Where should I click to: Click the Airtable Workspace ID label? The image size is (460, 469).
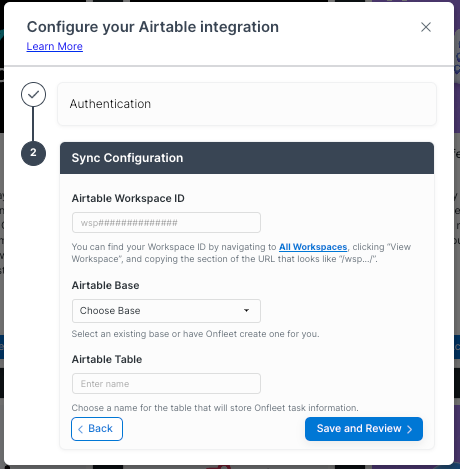(x=128, y=198)
